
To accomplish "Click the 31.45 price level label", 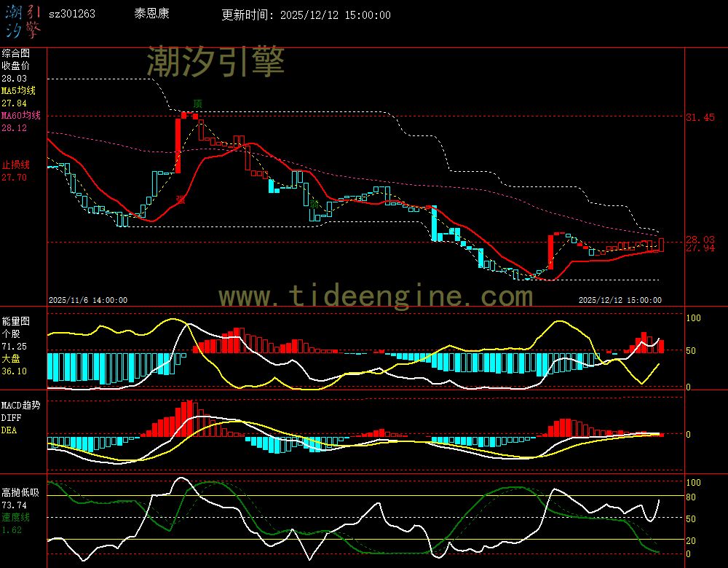I will tap(700, 117).
